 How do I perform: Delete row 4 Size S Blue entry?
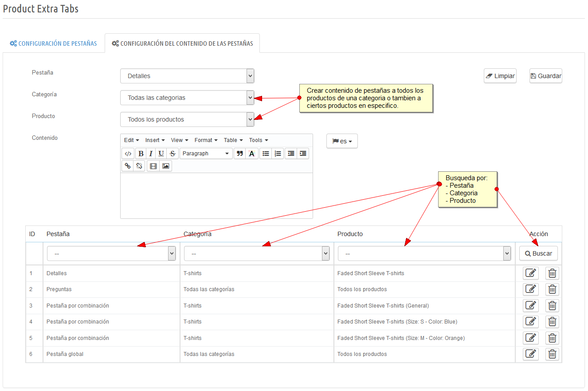click(552, 322)
